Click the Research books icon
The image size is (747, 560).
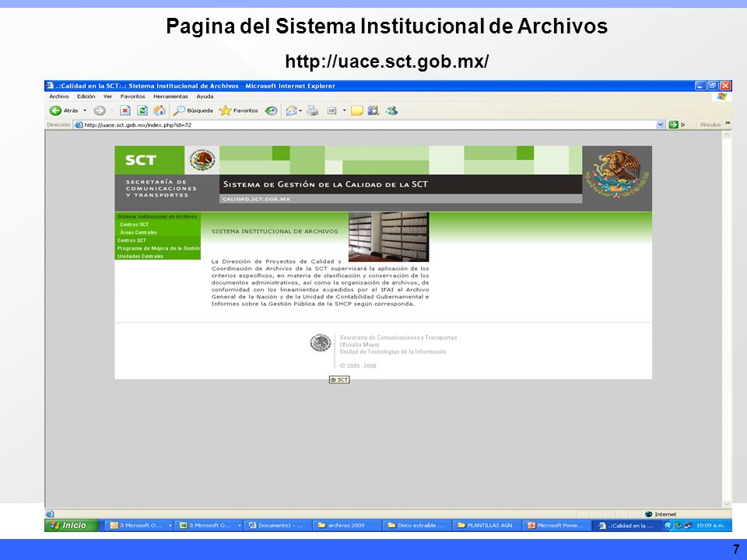(373, 110)
